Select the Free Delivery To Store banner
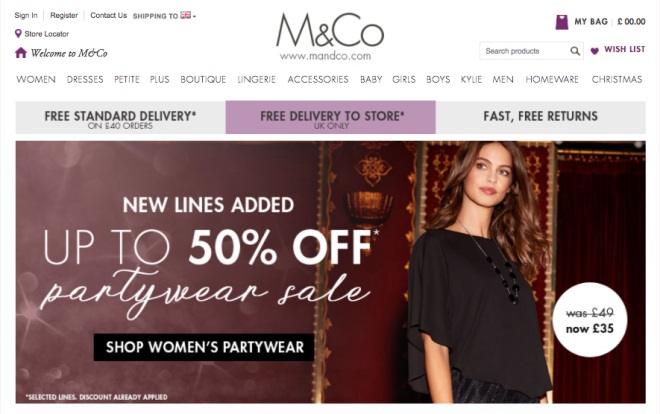Image resolution: width=660 pixels, height=414 pixels. [x=331, y=117]
